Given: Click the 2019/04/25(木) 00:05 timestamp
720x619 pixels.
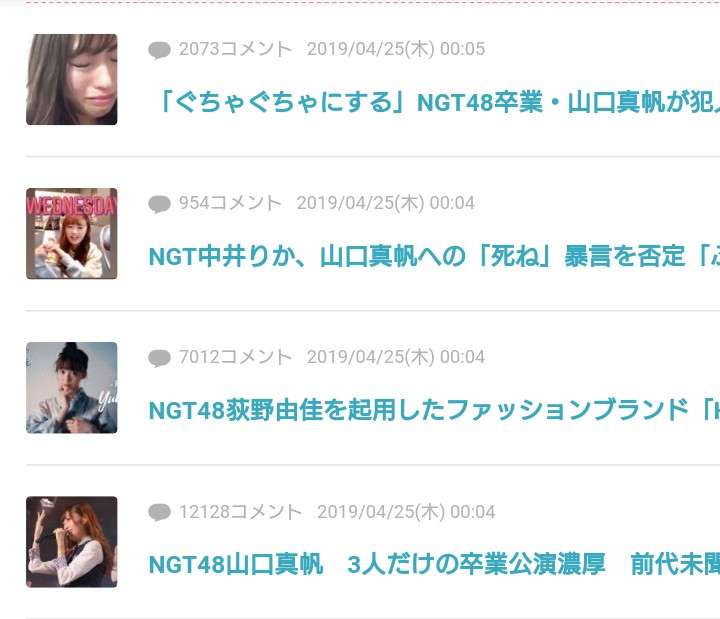Looking at the screenshot, I should coord(396,49).
